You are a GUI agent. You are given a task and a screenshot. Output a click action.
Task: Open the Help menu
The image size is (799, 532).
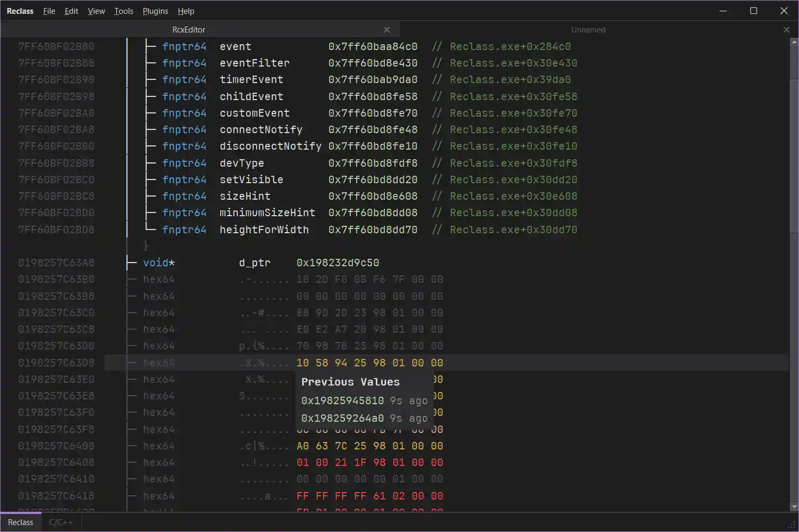pos(185,11)
